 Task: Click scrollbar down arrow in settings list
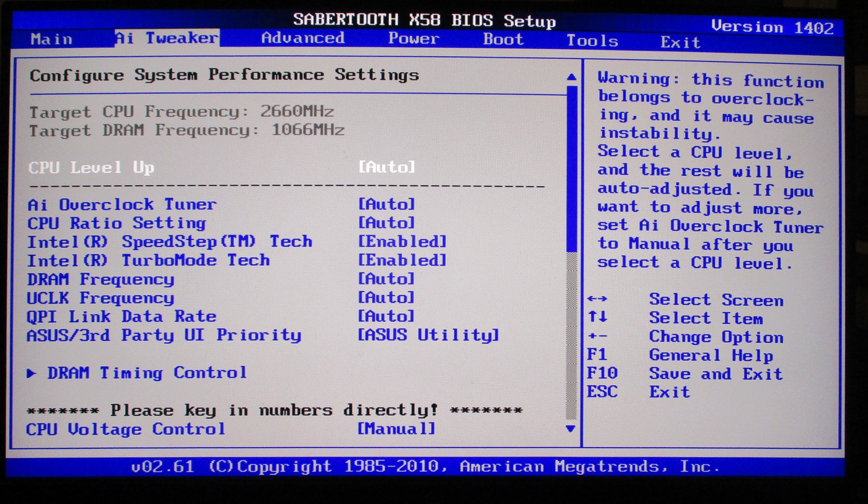571,429
